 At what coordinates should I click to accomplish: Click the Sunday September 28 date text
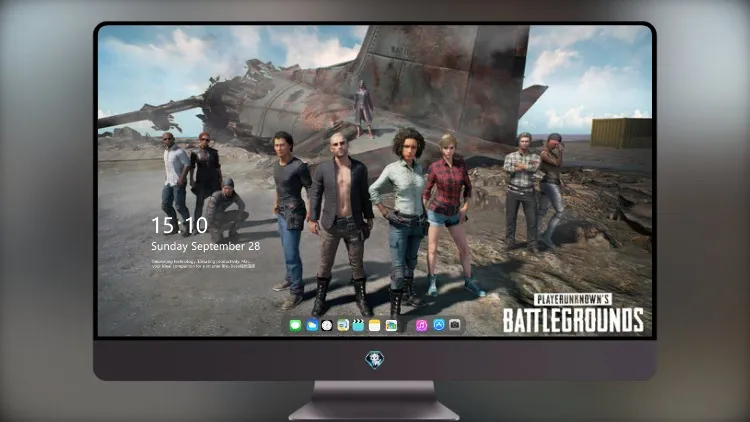click(206, 246)
